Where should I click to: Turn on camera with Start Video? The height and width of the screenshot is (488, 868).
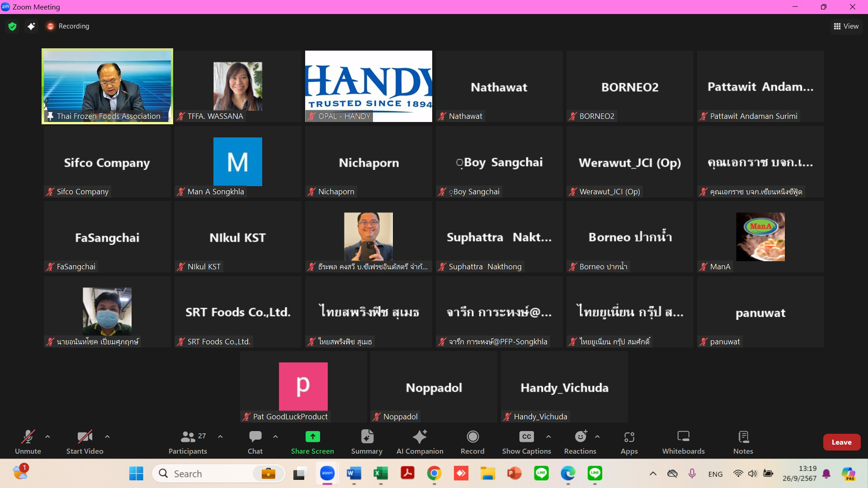(85, 442)
